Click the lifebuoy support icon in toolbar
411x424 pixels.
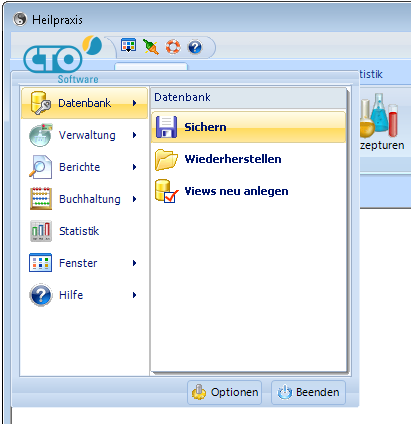click(x=173, y=47)
